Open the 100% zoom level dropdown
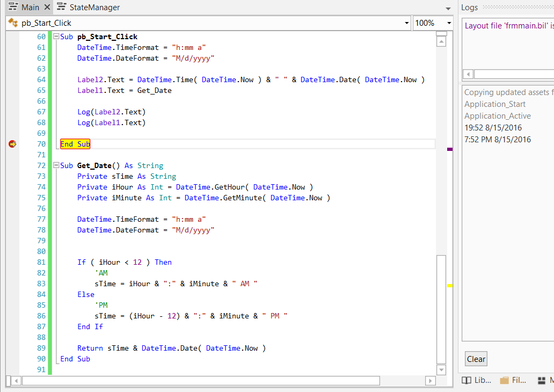The height and width of the screenshot is (392, 554). [x=449, y=23]
